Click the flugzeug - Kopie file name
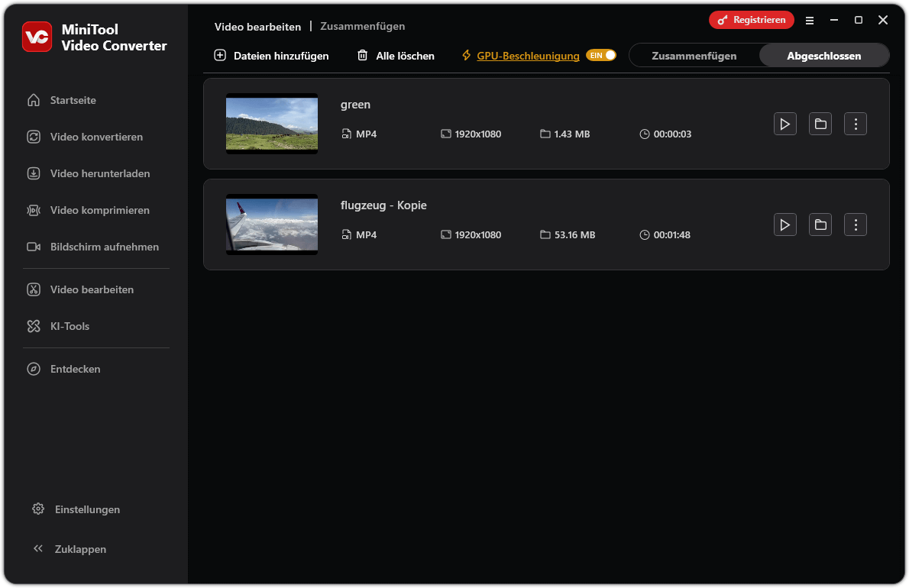 point(383,205)
